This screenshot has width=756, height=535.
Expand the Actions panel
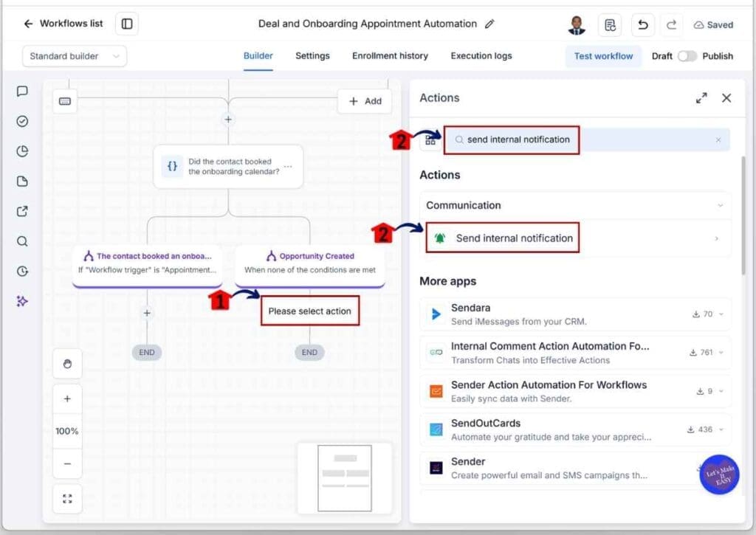(x=701, y=98)
